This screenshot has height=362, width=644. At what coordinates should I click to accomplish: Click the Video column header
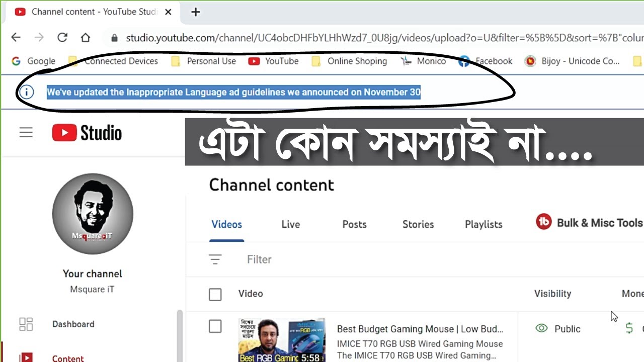click(251, 294)
